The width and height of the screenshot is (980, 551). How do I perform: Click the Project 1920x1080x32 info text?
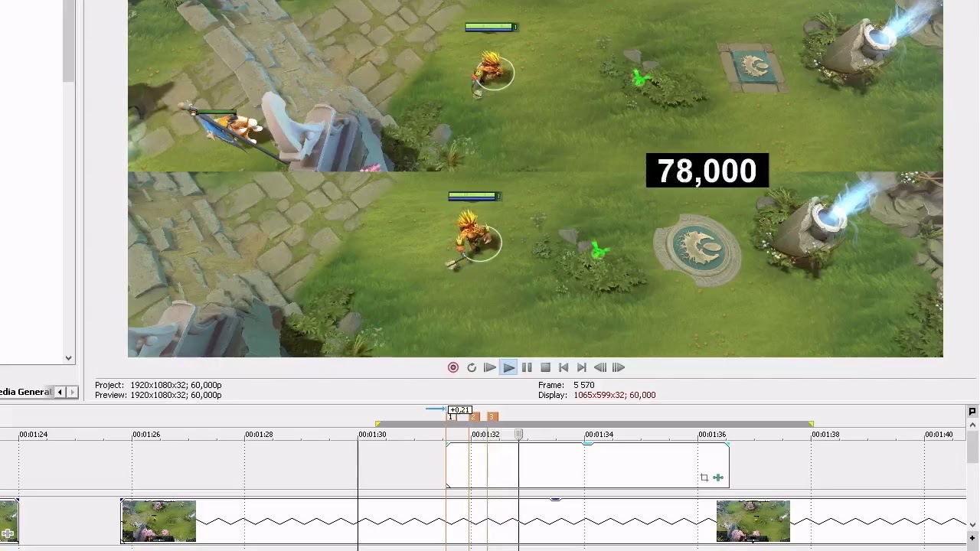158,386
